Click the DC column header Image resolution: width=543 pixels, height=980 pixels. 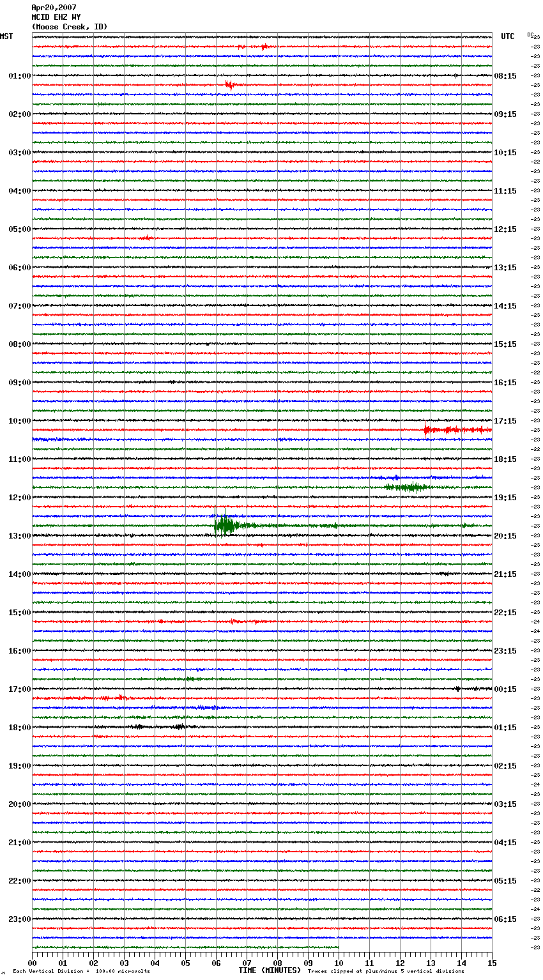(530, 34)
